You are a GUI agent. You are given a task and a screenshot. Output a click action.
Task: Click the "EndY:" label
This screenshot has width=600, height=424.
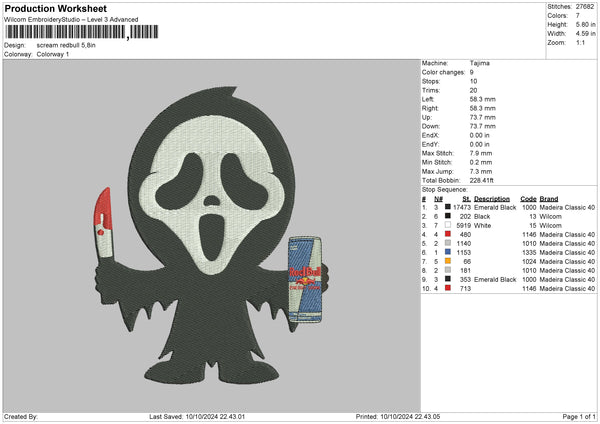tap(430, 144)
